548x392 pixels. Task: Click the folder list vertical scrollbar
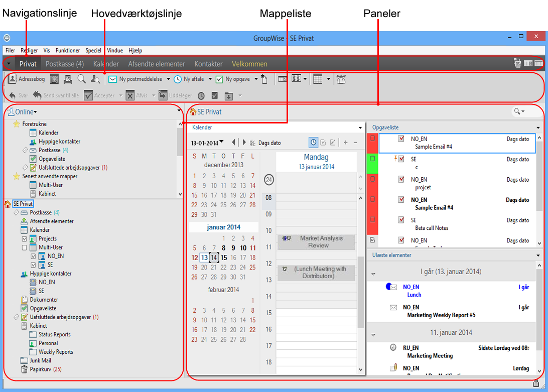[180, 159]
